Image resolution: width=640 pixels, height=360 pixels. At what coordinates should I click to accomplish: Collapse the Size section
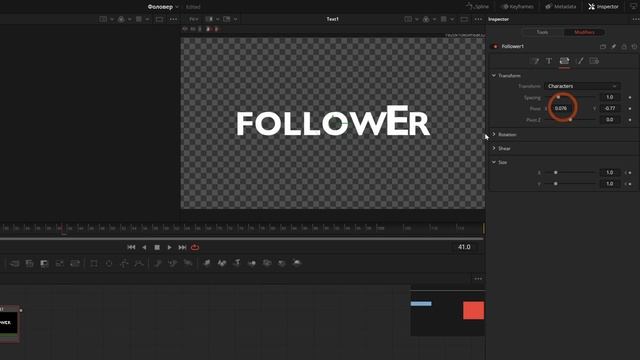click(494, 162)
